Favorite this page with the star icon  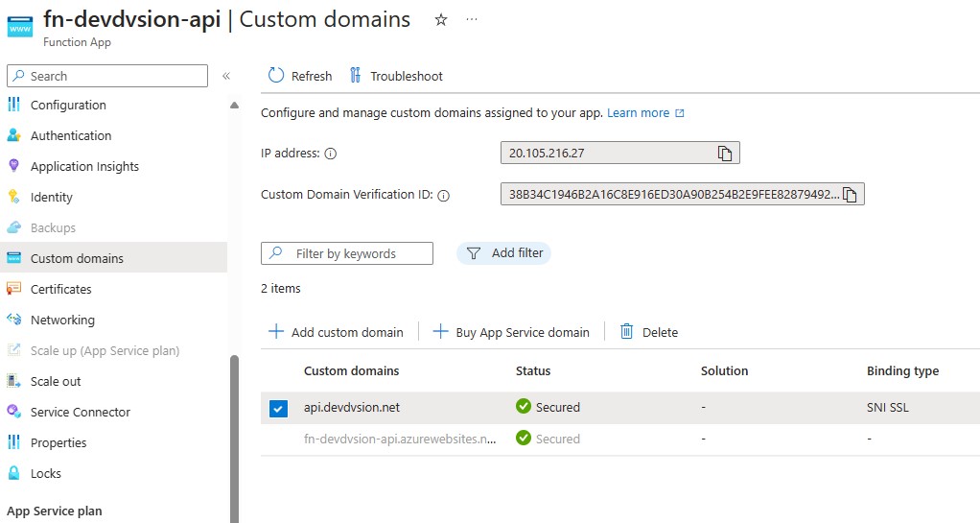tap(441, 20)
